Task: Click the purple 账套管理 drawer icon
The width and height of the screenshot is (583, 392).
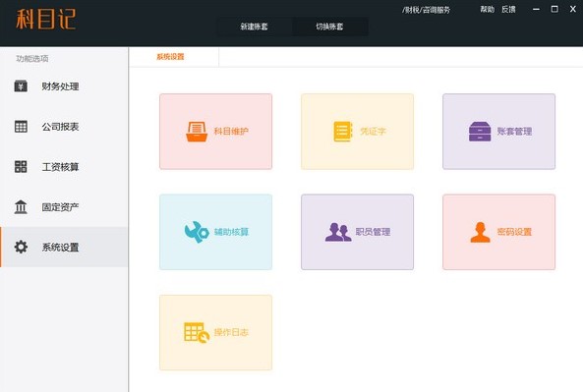Action: click(x=480, y=132)
